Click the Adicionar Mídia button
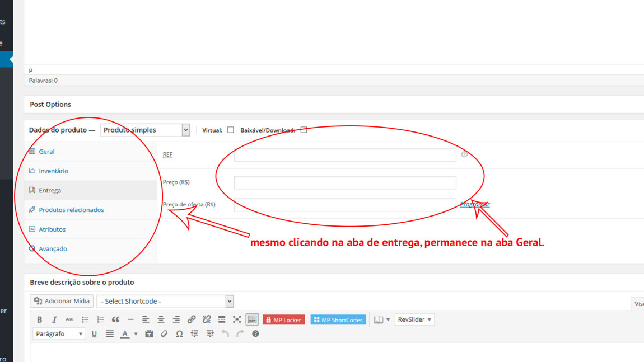The width and height of the screenshot is (644, 362). tap(62, 301)
